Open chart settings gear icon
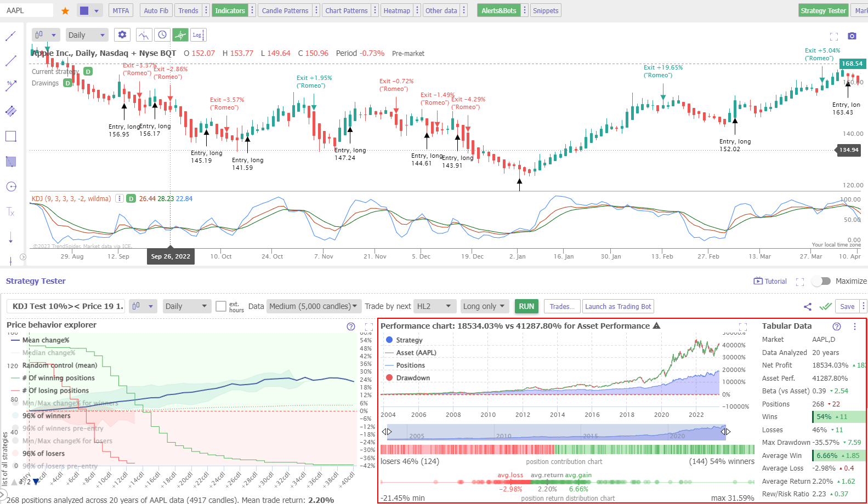This screenshot has width=868, height=504. point(122,35)
